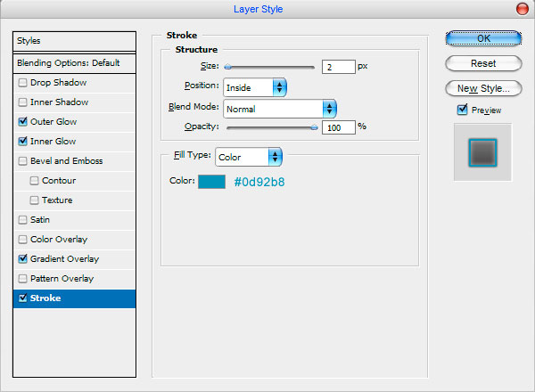
Task: Enable the Bevel and Emboss checkbox
Action: click(x=22, y=161)
